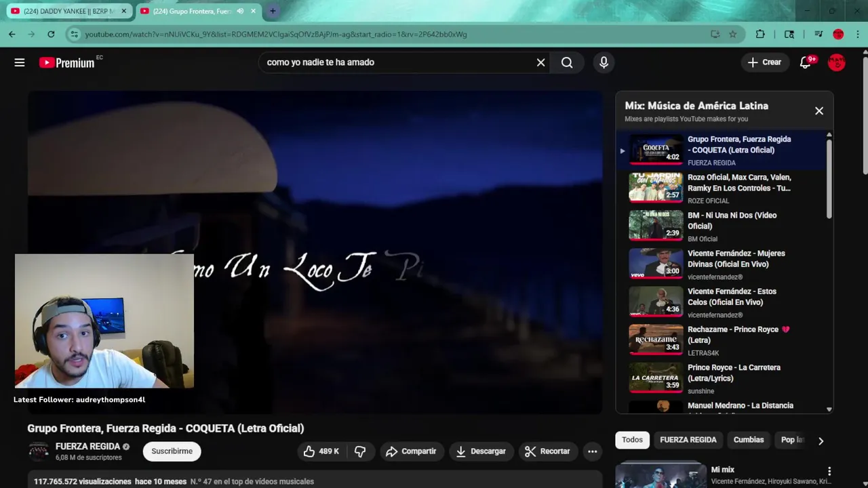
Task: Select the Grupo Frontera browser tab
Action: (x=198, y=11)
